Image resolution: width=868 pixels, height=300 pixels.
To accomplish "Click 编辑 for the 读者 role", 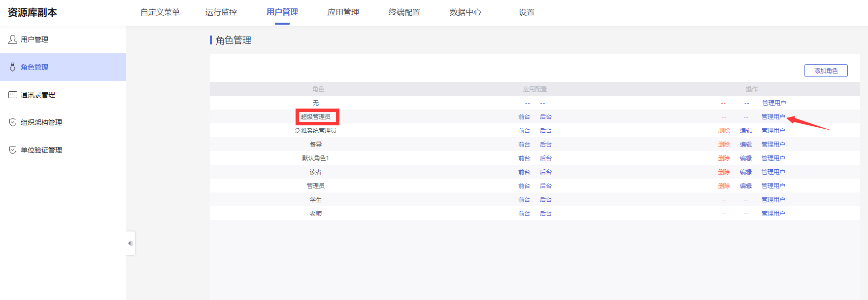I will click(x=746, y=172).
